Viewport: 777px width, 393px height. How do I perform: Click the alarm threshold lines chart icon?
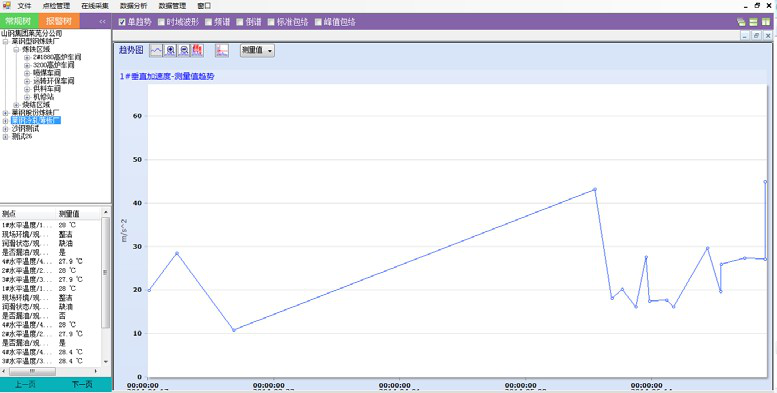pyautogui.click(x=222, y=50)
